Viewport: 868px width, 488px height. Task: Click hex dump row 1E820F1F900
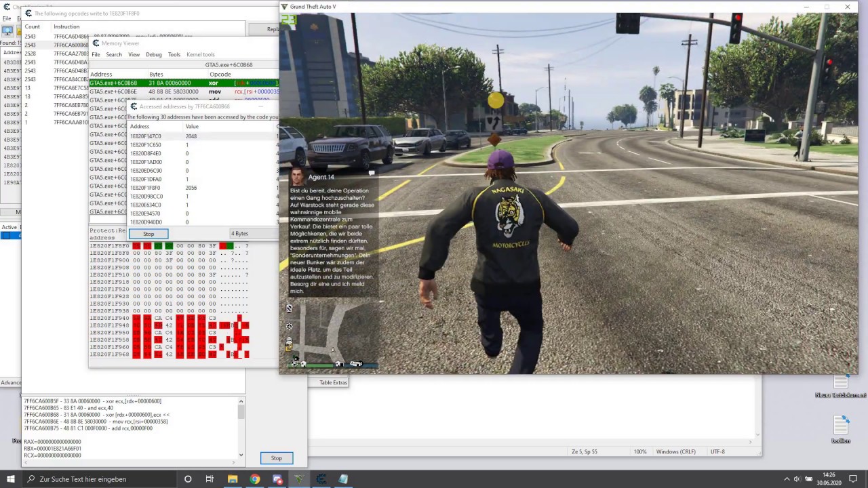(169, 260)
